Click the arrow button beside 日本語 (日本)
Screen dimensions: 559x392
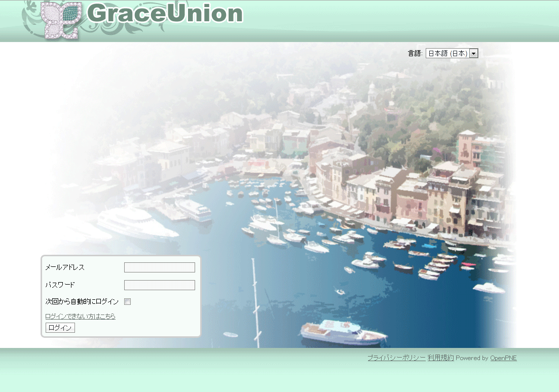click(474, 53)
